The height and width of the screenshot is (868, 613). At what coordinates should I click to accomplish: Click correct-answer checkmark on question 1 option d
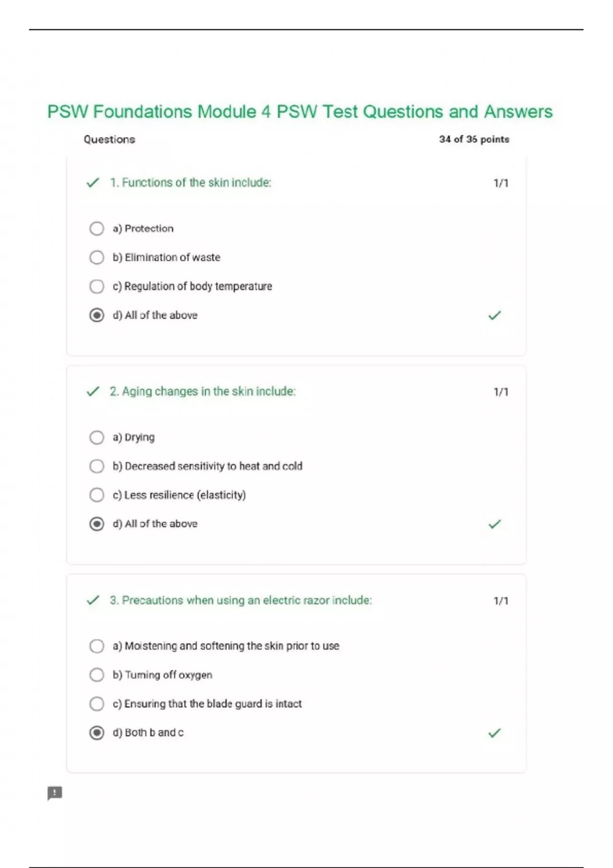click(x=494, y=316)
